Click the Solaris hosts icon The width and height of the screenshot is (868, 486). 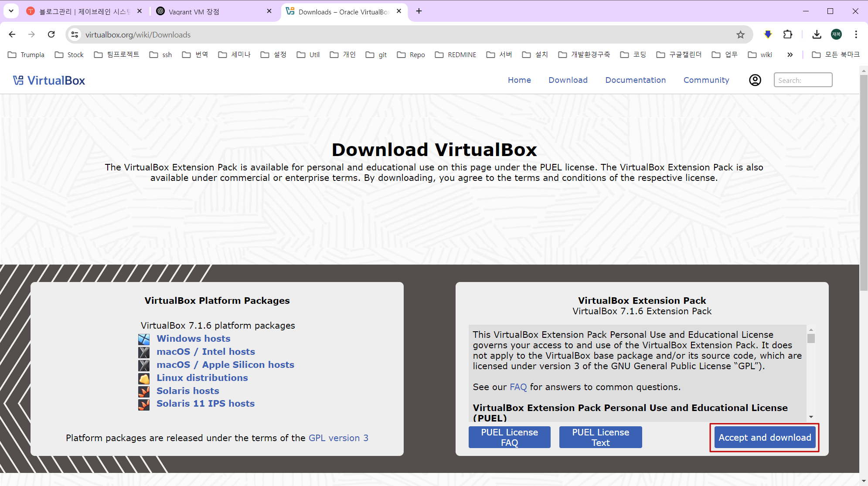click(144, 391)
